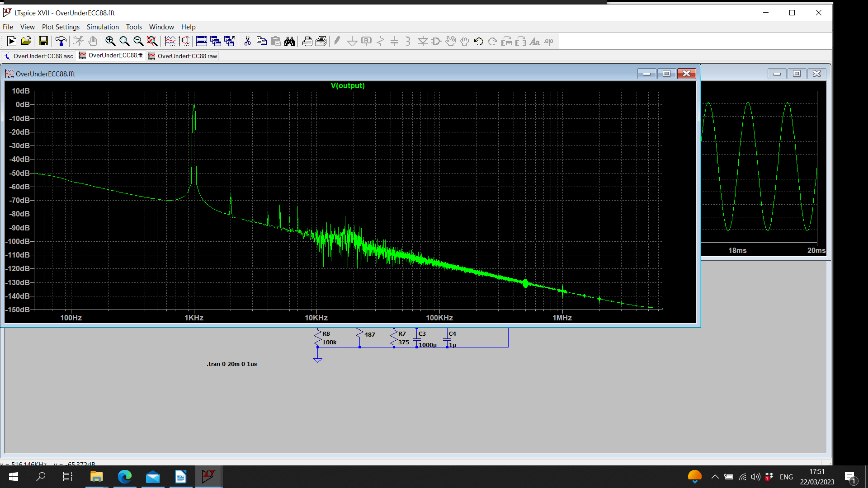Open the Windows Start menu
Image resolution: width=868 pixels, height=488 pixels.
[14, 477]
